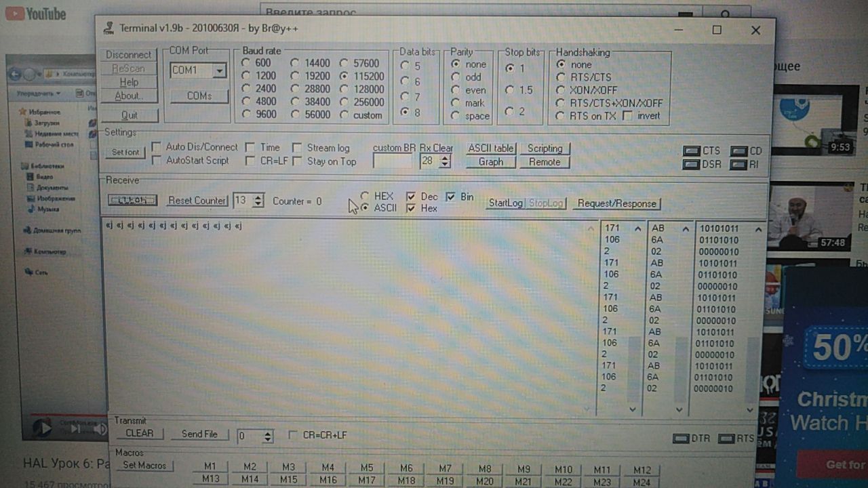Viewport: 868px width, 488px height.
Task: Select odd parity
Action: 456,77
